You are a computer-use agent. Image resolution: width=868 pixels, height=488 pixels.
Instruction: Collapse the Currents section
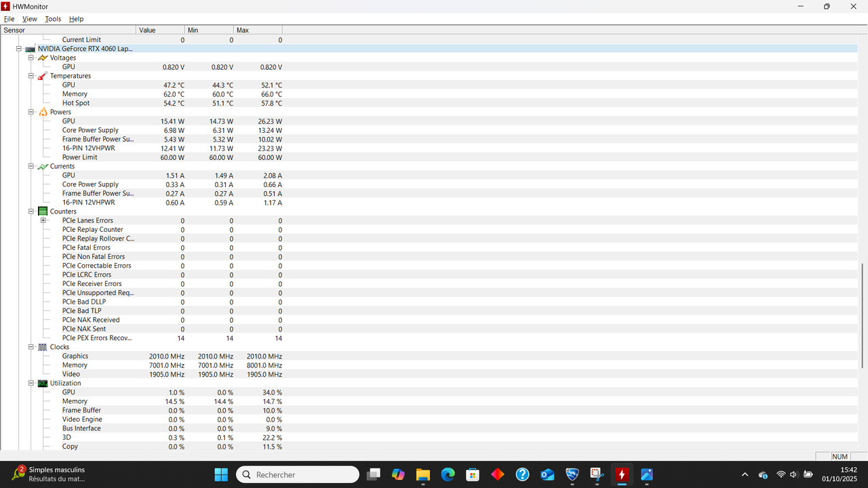click(x=31, y=166)
